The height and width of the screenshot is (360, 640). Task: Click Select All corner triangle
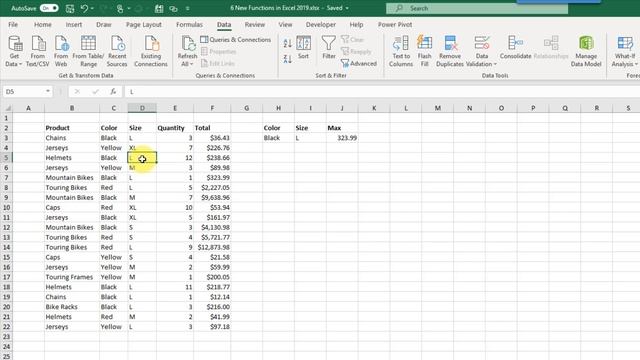click(7, 108)
